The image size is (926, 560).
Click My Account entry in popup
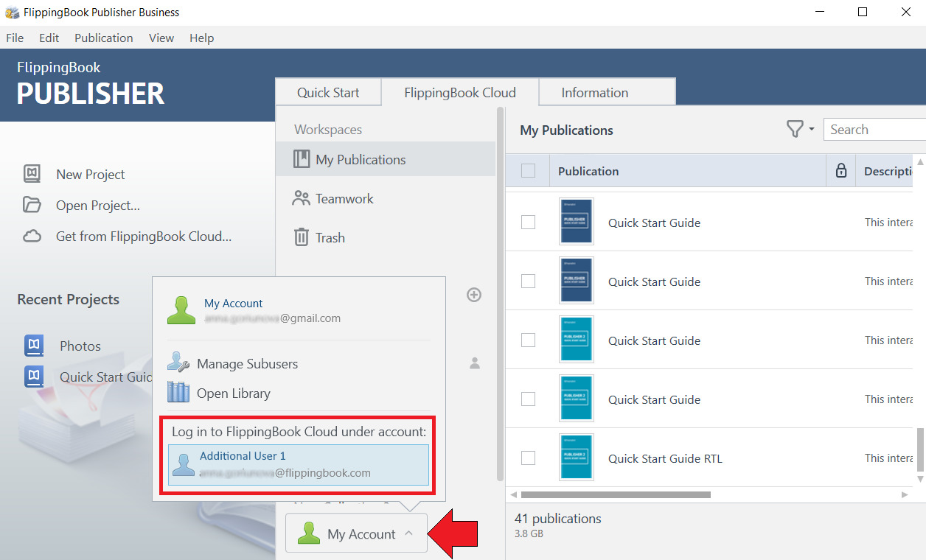pyautogui.click(x=254, y=310)
